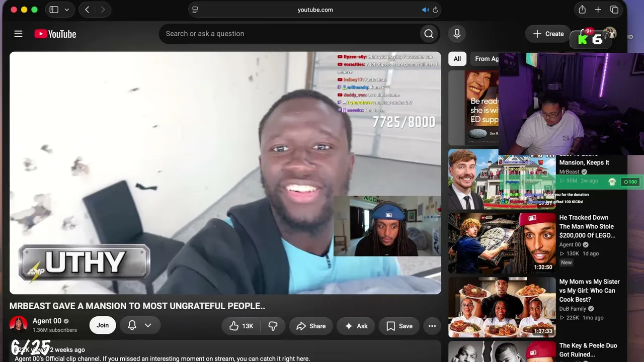Click the main video player
The width and height of the screenshot is (644, 362).
(x=225, y=173)
